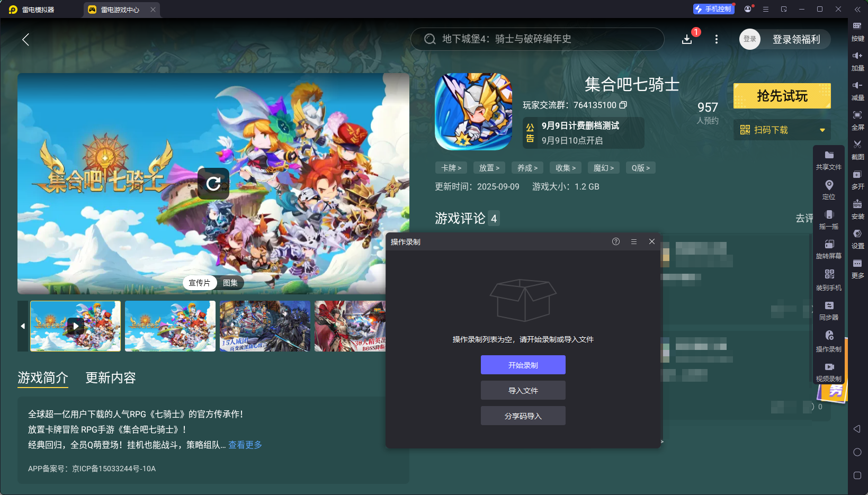Select the dark knight battle thumbnail
The width and height of the screenshot is (868, 495).
pyautogui.click(x=265, y=326)
